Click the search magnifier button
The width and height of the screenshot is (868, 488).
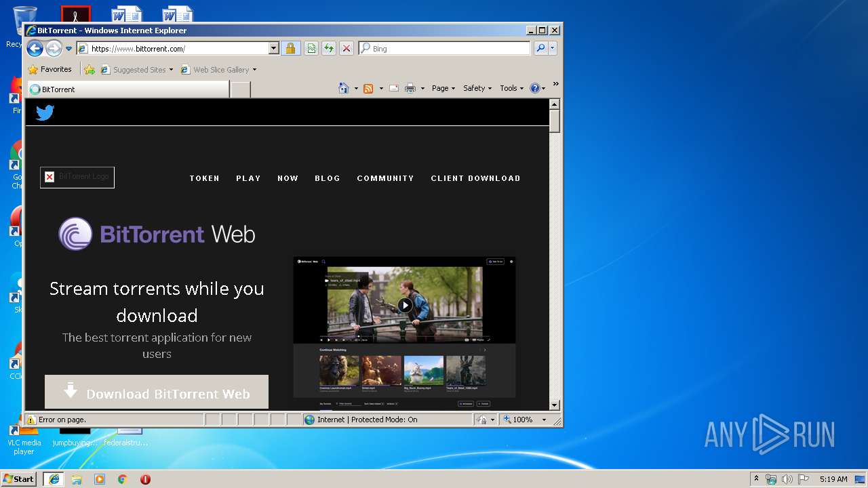tap(540, 48)
